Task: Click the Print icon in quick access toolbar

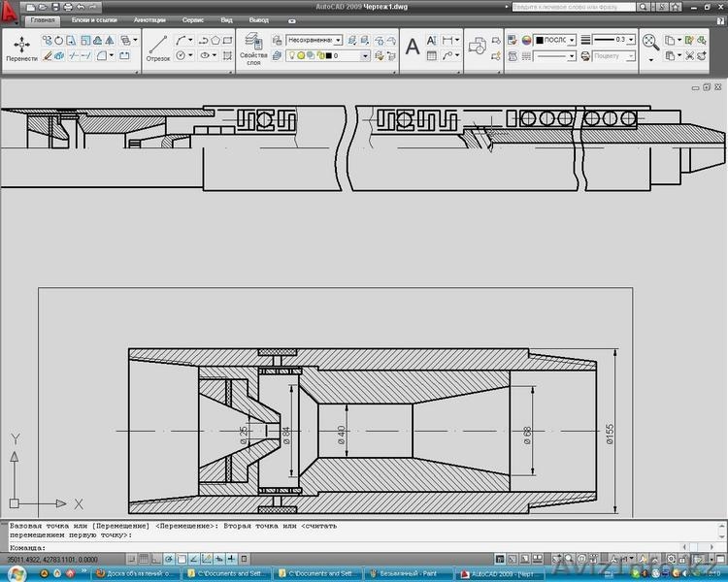Action: tap(68, 7)
